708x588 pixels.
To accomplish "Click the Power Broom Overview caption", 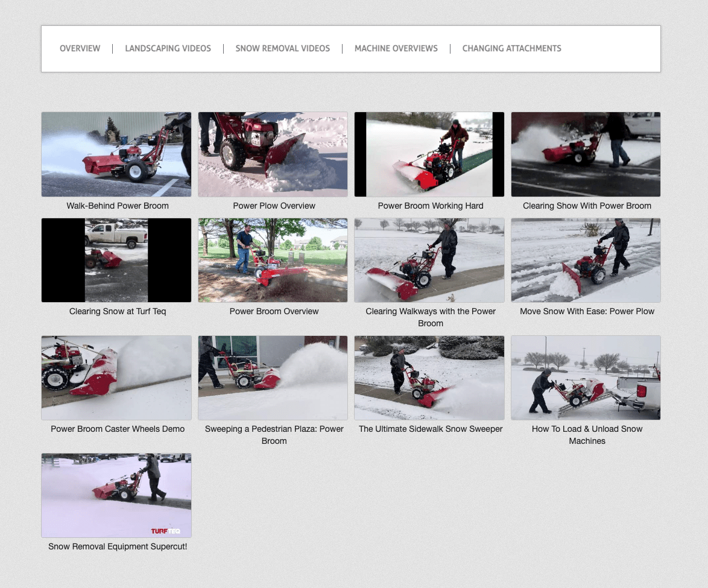I will [x=274, y=312].
